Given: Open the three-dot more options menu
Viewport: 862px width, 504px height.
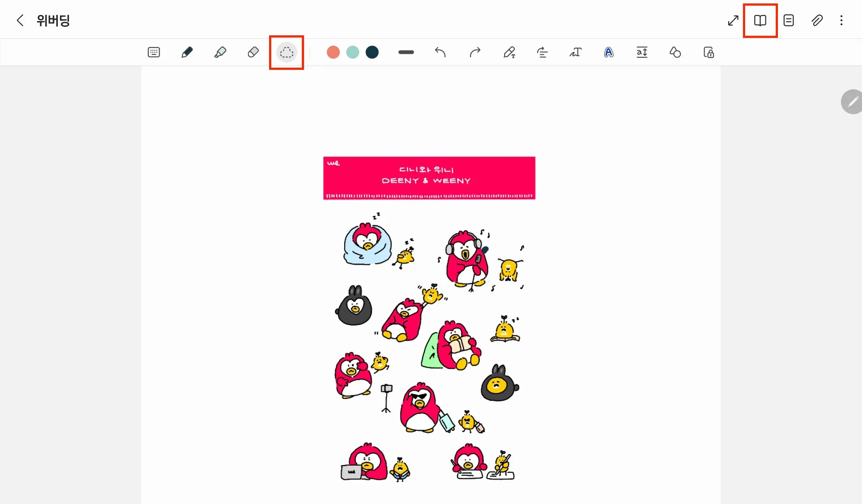Looking at the screenshot, I should [841, 20].
